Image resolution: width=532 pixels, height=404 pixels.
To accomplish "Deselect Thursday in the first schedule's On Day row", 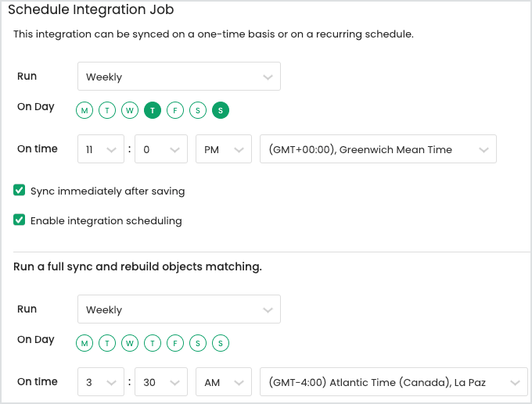I will 153,110.
